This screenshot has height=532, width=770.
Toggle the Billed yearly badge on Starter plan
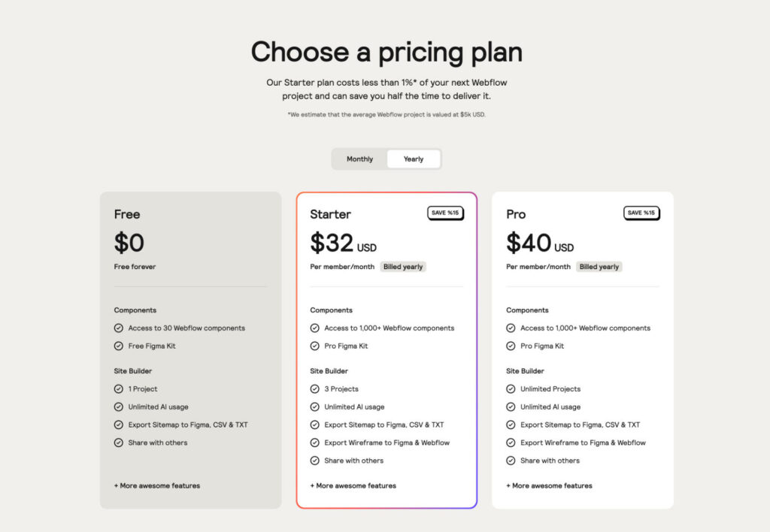(x=403, y=266)
